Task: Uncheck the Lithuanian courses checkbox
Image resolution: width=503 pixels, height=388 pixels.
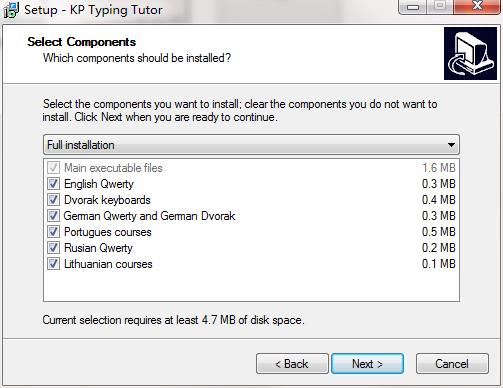Action: point(53,264)
